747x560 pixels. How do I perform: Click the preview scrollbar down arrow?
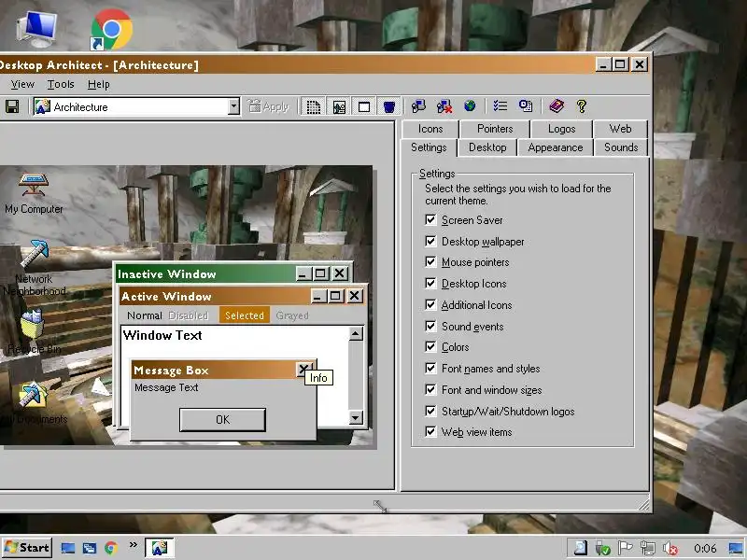(356, 417)
